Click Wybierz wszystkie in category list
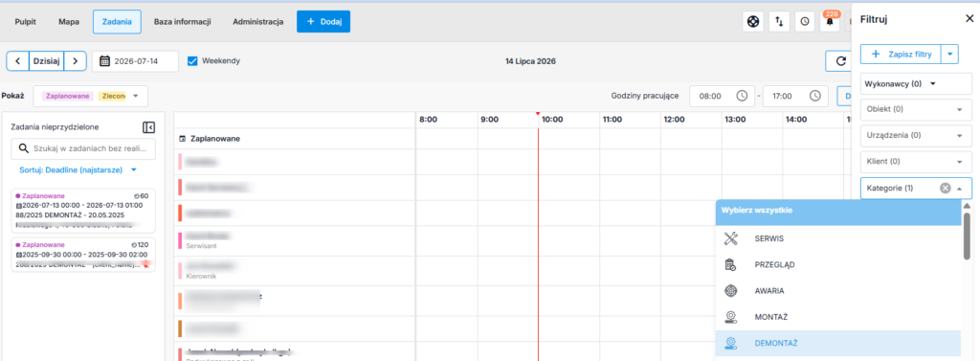Image resolution: width=980 pixels, height=361 pixels. [838, 211]
